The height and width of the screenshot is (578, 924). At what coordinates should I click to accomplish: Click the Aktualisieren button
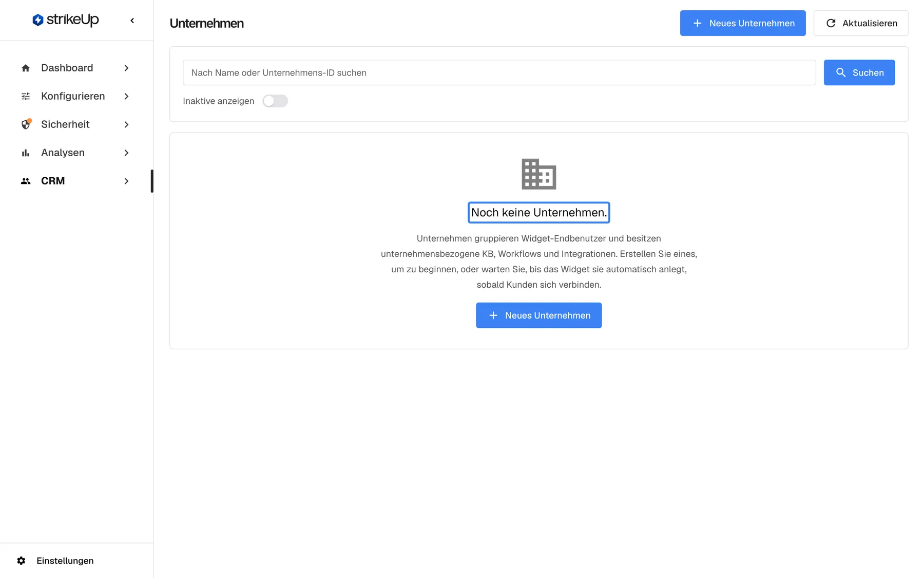coord(861,23)
